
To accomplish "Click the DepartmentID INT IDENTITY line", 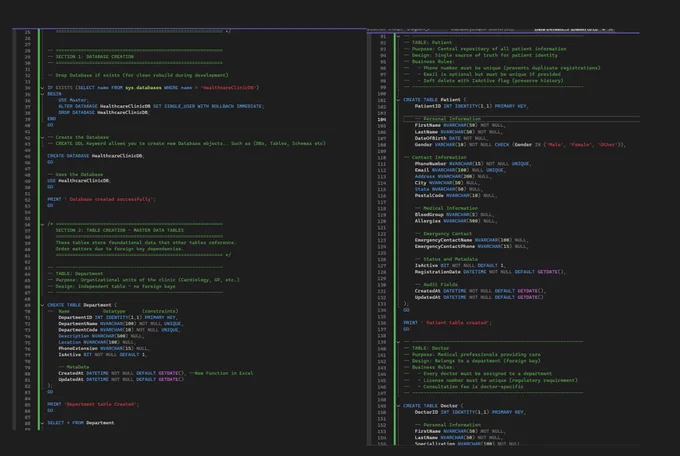I will click(118, 318).
